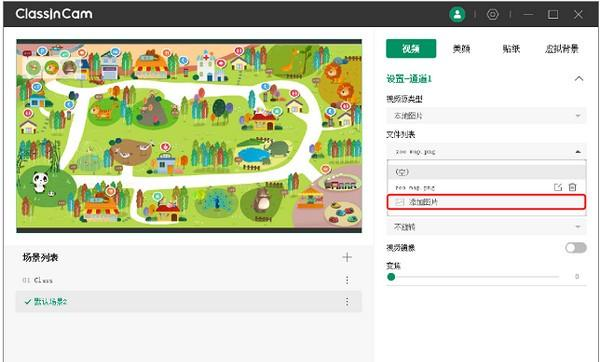
Task: Switch to the 贴纸 tab
Action: [511, 49]
